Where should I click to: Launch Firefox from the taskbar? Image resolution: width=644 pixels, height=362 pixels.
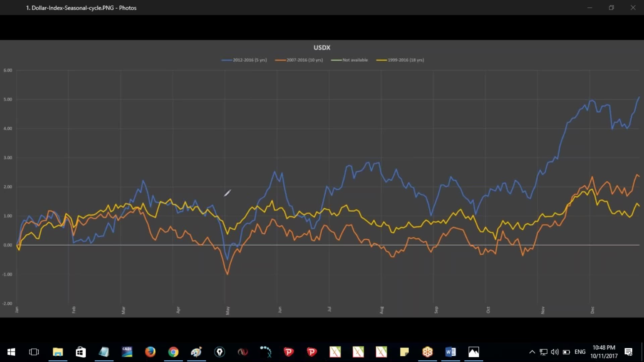[150, 352]
